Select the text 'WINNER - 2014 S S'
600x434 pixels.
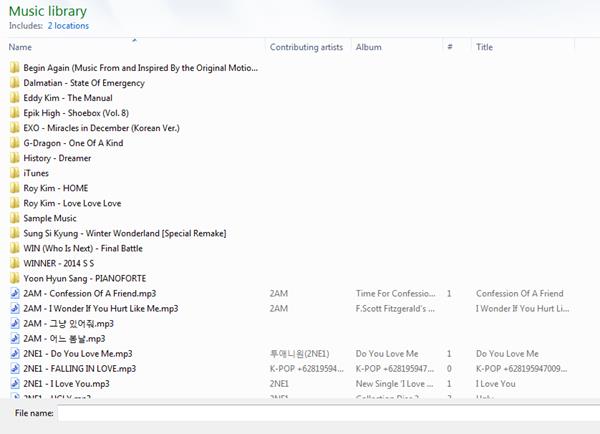point(59,263)
